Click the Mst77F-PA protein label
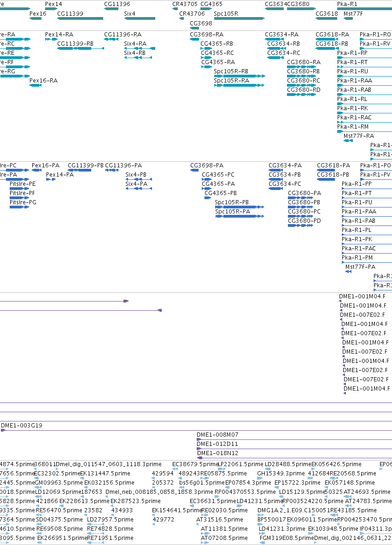The image size is (392, 545). [x=360, y=267]
